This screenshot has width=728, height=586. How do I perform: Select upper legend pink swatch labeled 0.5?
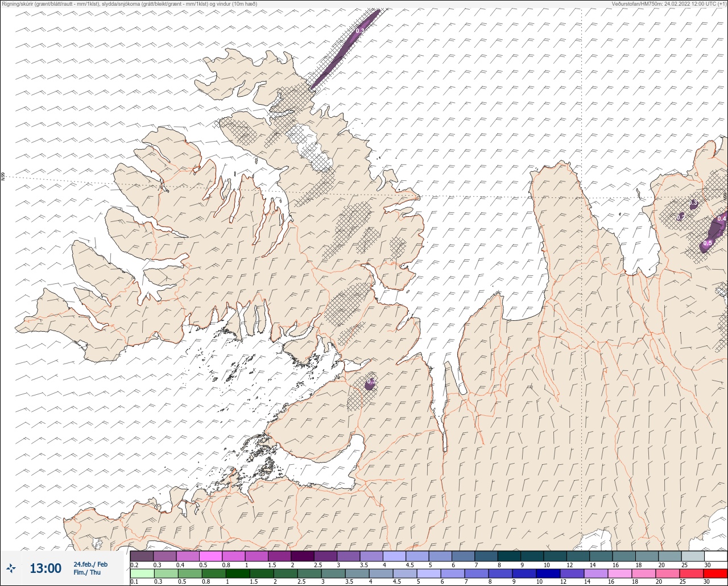click(x=210, y=556)
